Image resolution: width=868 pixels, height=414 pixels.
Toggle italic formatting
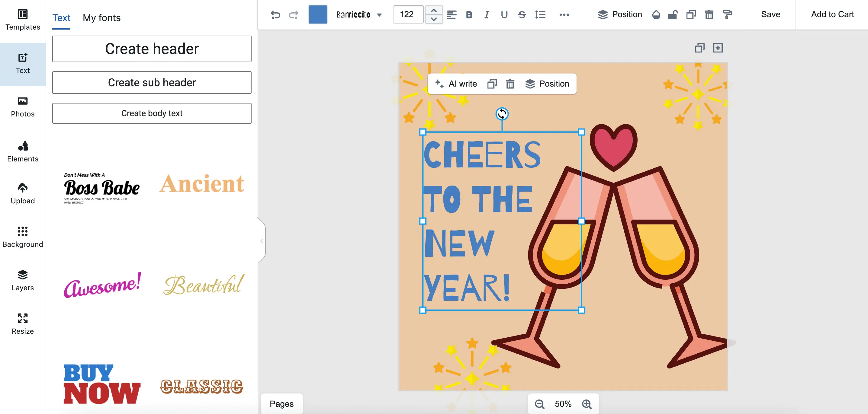point(486,14)
